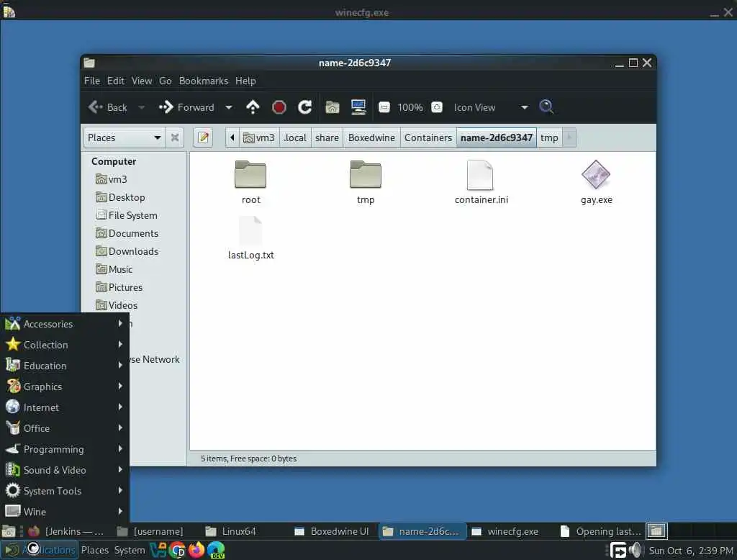Select the container.ini file
This screenshot has width=737, height=560.
click(x=480, y=174)
